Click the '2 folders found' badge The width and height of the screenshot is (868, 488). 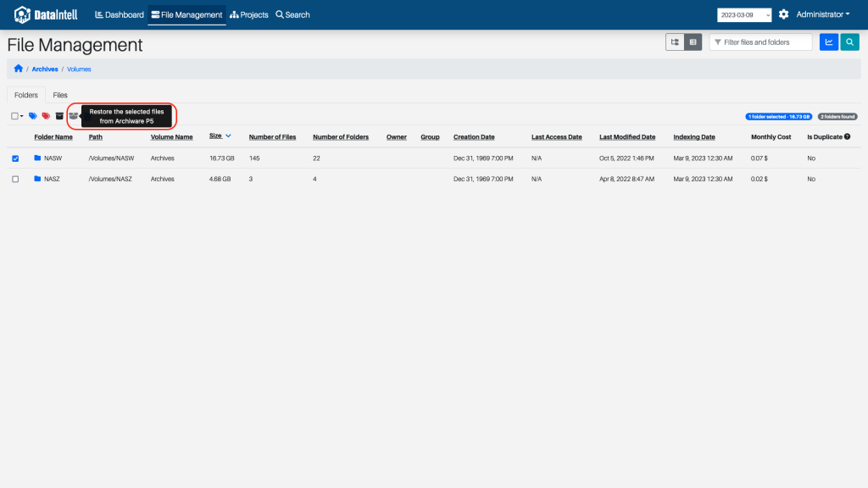[837, 117]
